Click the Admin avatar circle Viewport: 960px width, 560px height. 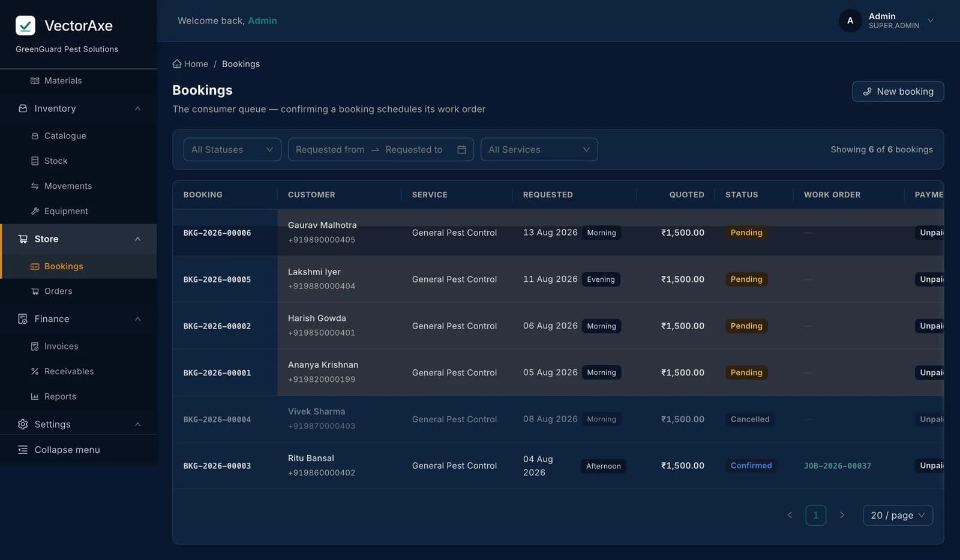tap(850, 21)
